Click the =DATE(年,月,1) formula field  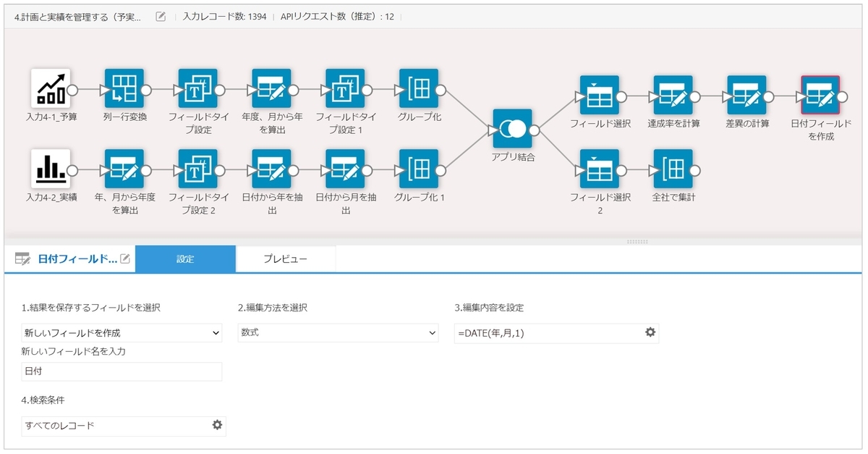tap(557, 333)
